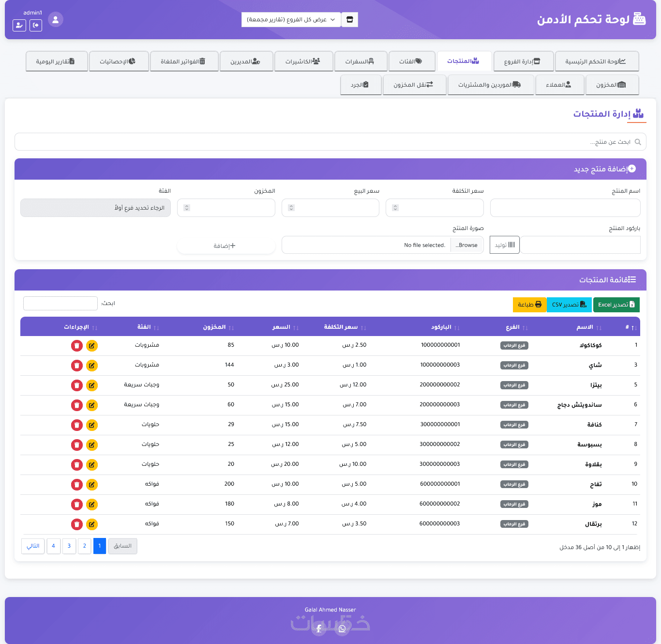This screenshot has width=661, height=644.
Task: Click the edit user icon under admin1
Action: tap(19, 25)
